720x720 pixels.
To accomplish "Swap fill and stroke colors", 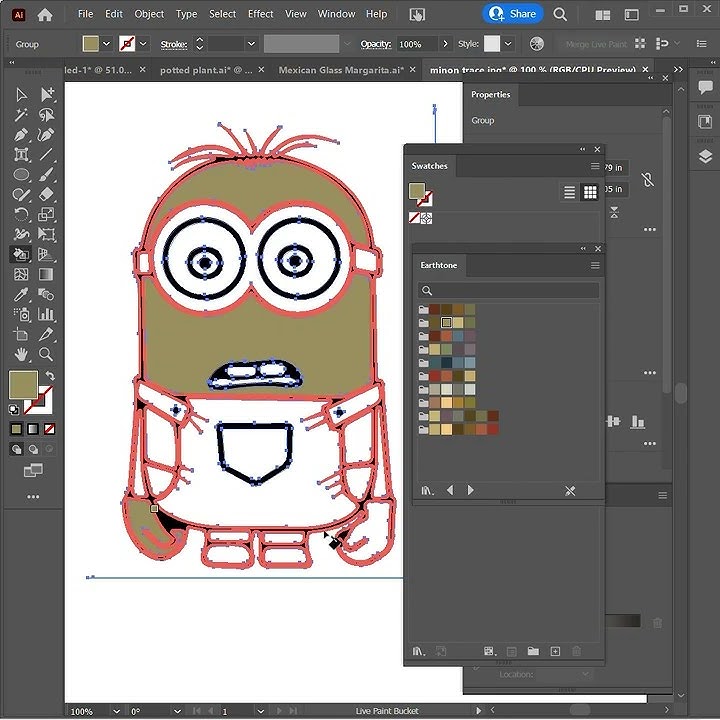I will click(50, 376).
